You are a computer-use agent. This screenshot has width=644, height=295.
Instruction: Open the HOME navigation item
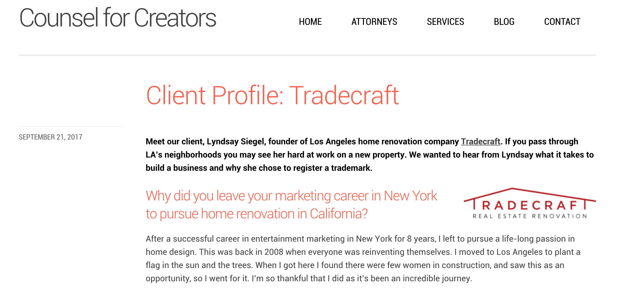pyautogui.click(x=310, y=22)
